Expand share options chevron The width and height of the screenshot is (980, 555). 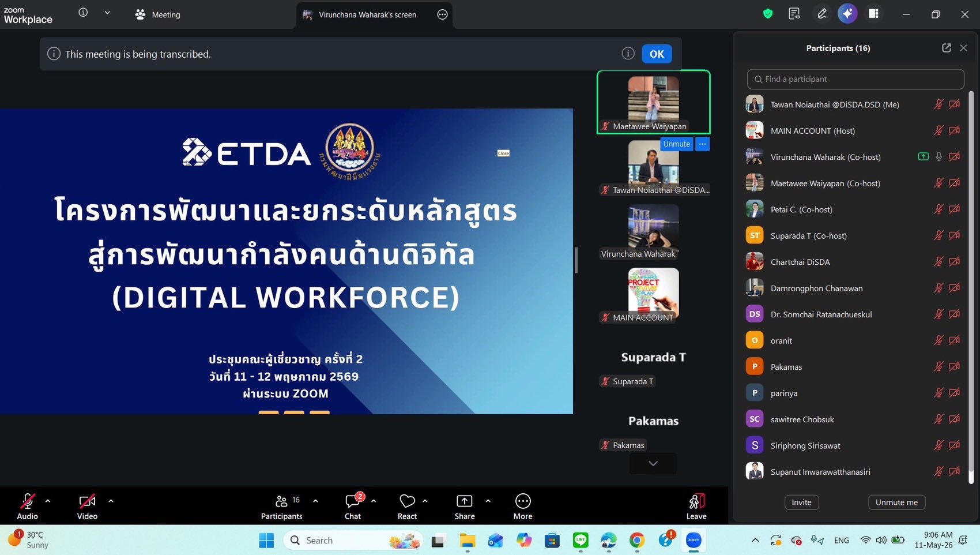point(488,501)
